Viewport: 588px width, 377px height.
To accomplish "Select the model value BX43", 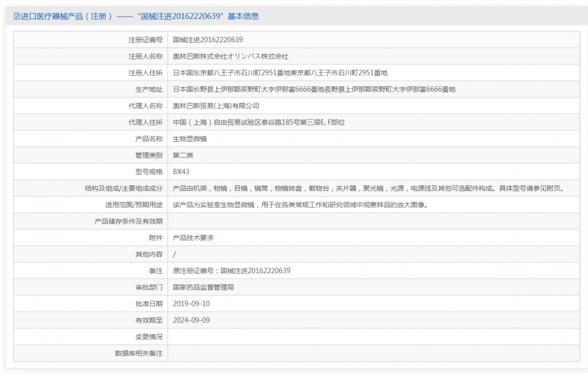I will point(181,172).
